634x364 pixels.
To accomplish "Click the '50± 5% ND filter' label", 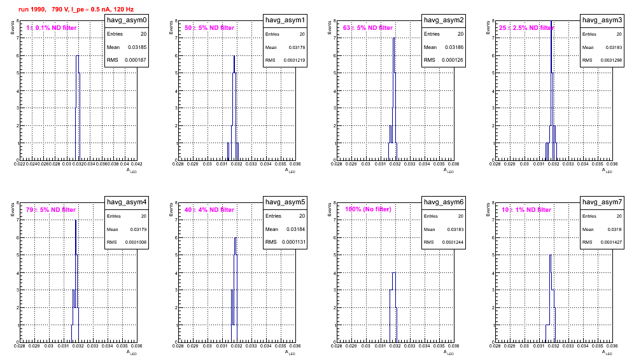I will tap(209, 28).
